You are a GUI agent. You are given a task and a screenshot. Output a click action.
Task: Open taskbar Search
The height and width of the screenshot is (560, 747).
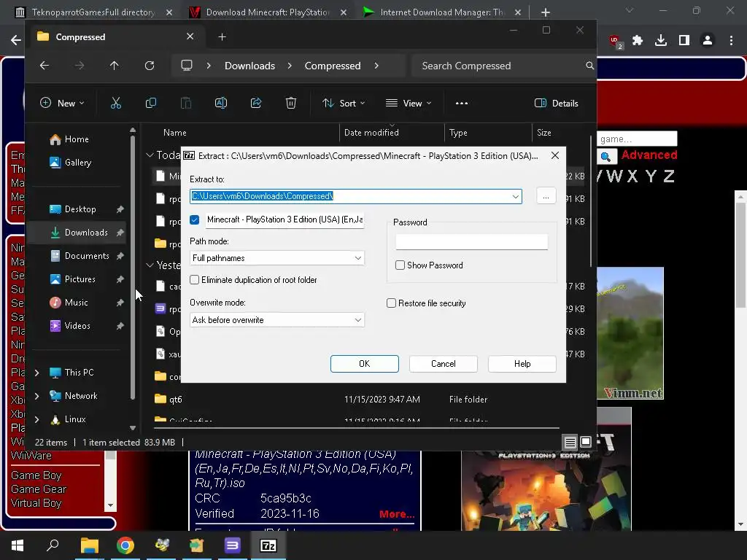(x=53, y=545)
